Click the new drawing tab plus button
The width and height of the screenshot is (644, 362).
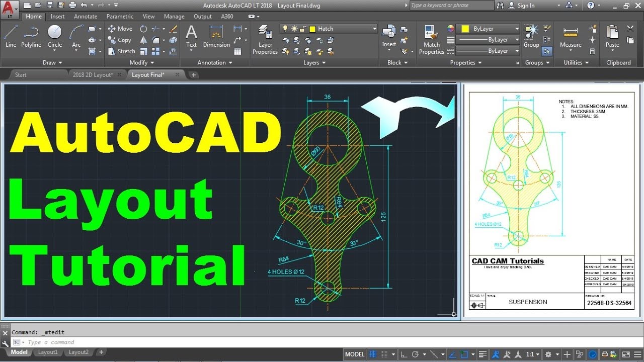click(193, 75)
